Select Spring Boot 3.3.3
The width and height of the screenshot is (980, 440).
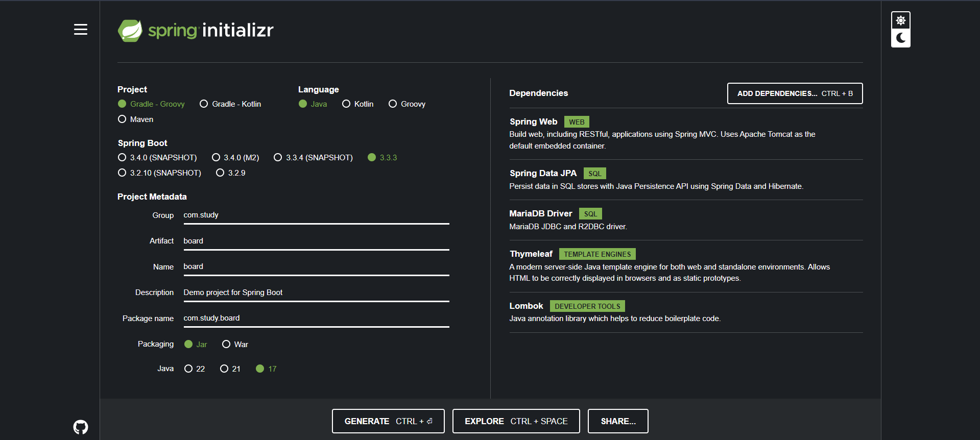[383, 158]
